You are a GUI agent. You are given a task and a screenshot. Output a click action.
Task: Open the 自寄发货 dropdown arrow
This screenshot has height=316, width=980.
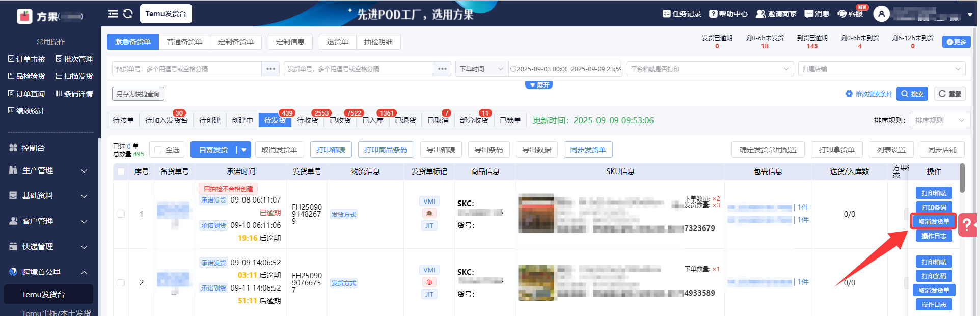[244, 150]
